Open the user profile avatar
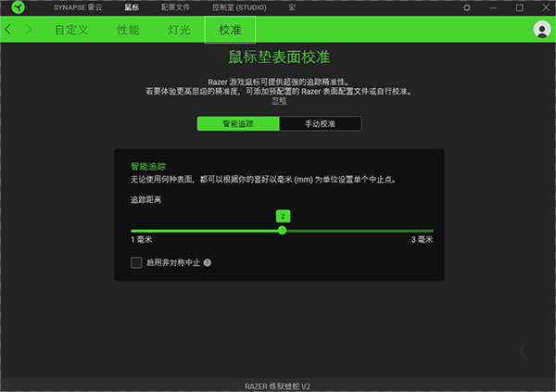 (x=542, y=30)
